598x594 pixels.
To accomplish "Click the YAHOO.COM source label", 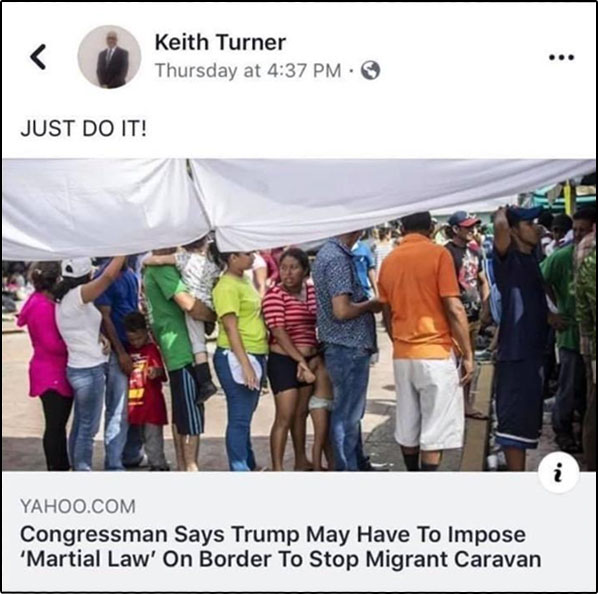I will (78, 506).
